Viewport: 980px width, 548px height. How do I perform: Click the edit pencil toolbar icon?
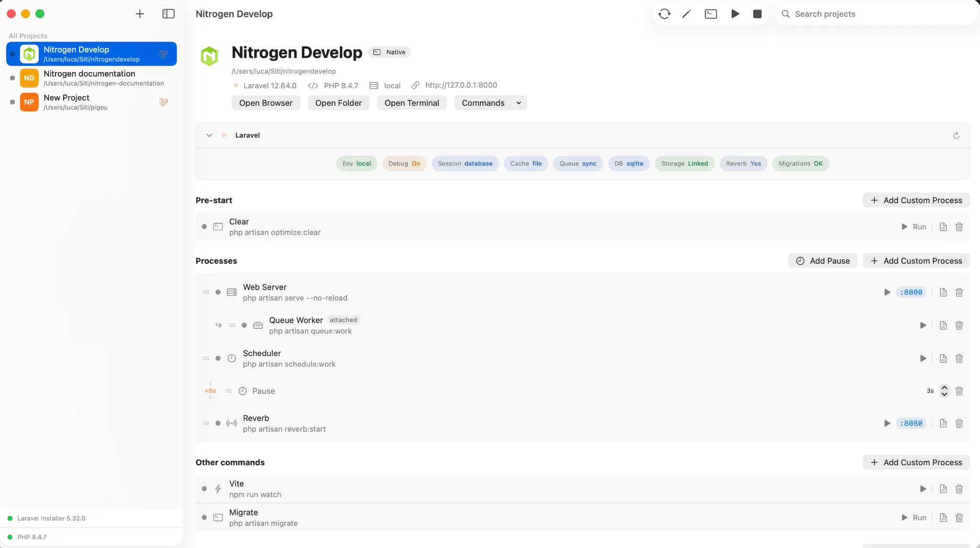point(686,14)
